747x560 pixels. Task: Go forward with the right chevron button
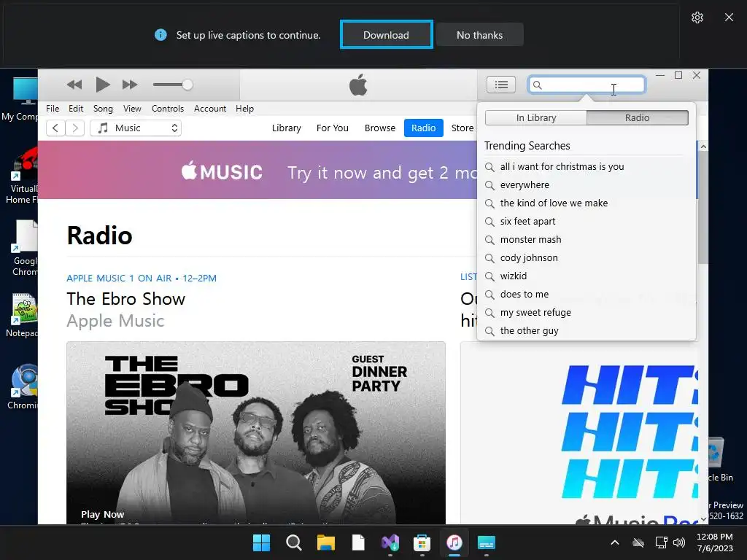75,128
